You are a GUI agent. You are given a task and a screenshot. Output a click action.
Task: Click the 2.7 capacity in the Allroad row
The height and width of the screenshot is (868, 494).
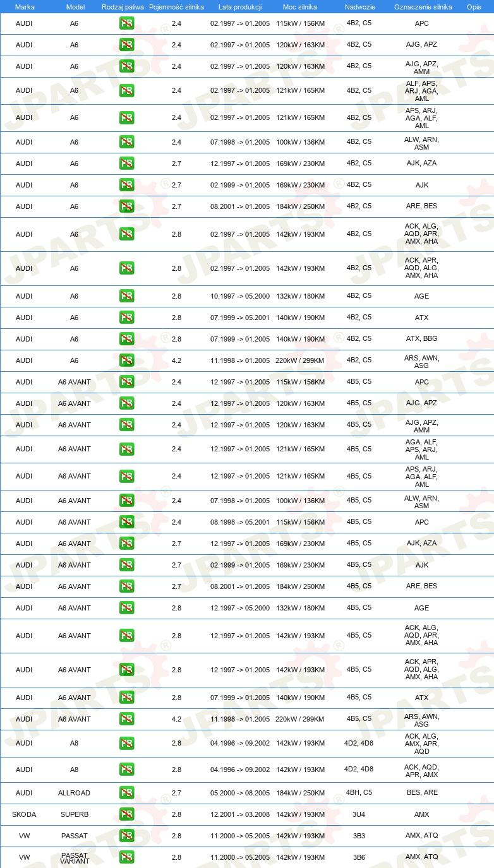pyautogui.click(x=176, y=793)
